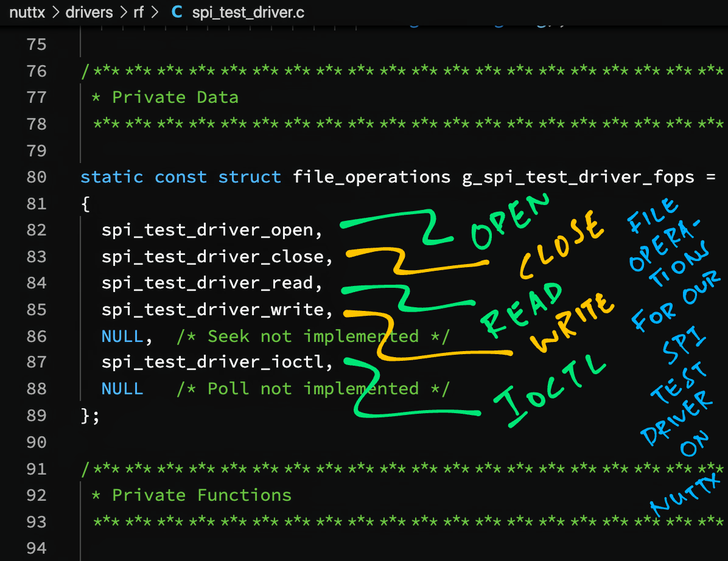Click the C language file icon in breadcrumb
This screenshot has height=561, width=728.
pos(177,12)
